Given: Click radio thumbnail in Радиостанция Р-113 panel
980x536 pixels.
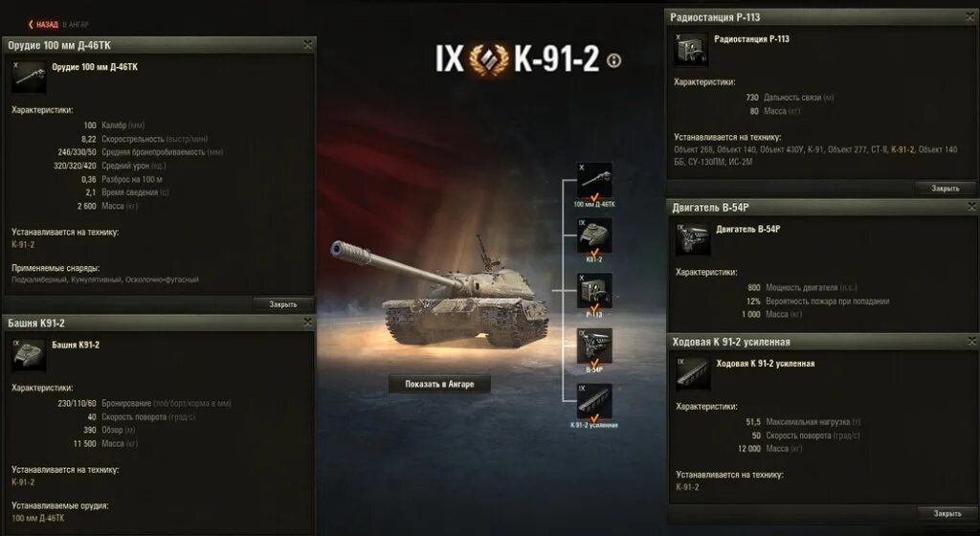Looking at the screenshot, I should tap(691, 50).
